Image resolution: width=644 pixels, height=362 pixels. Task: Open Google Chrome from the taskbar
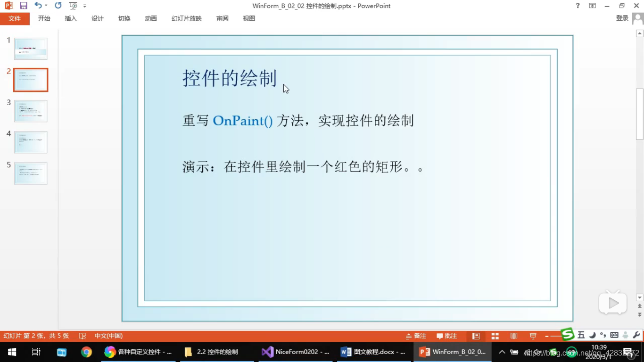click(x=86, y=352)
